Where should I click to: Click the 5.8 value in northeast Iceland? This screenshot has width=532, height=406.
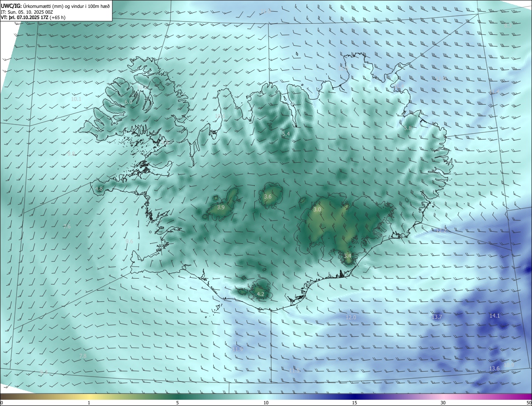(408, 128)
